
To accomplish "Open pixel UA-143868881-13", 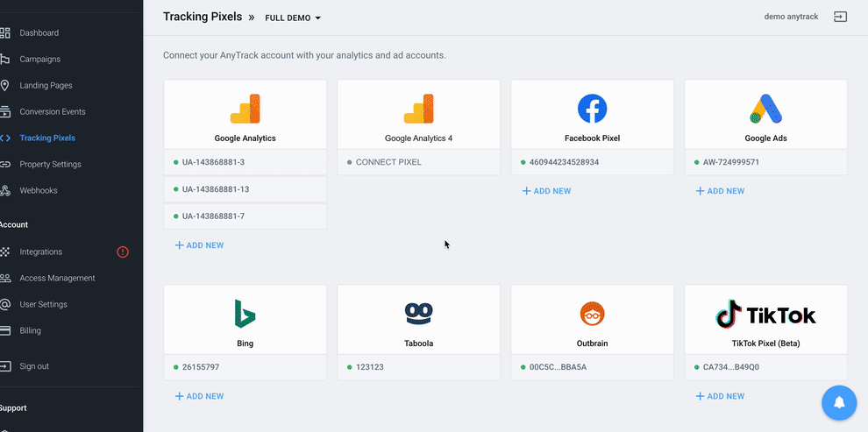I will 245,189.
